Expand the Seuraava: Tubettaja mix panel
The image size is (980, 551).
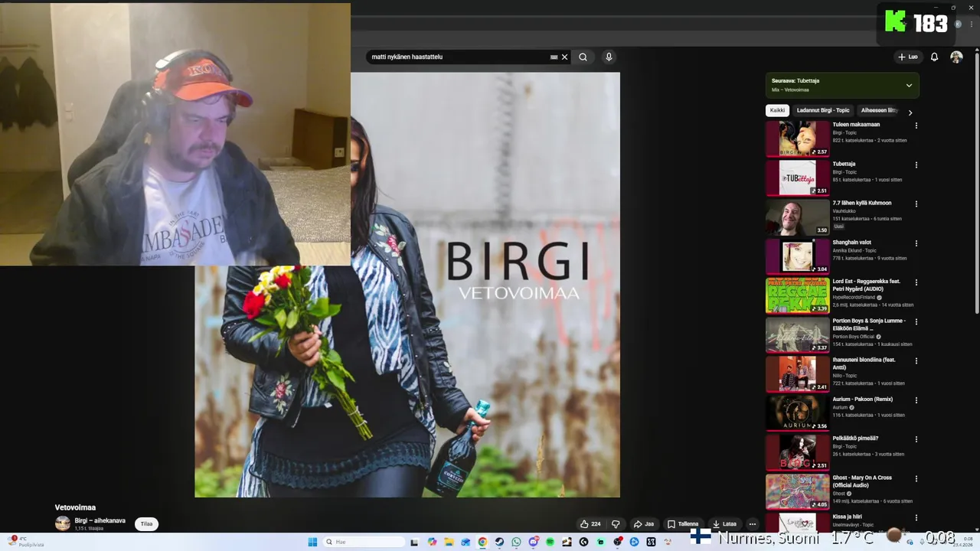[909, 85]
